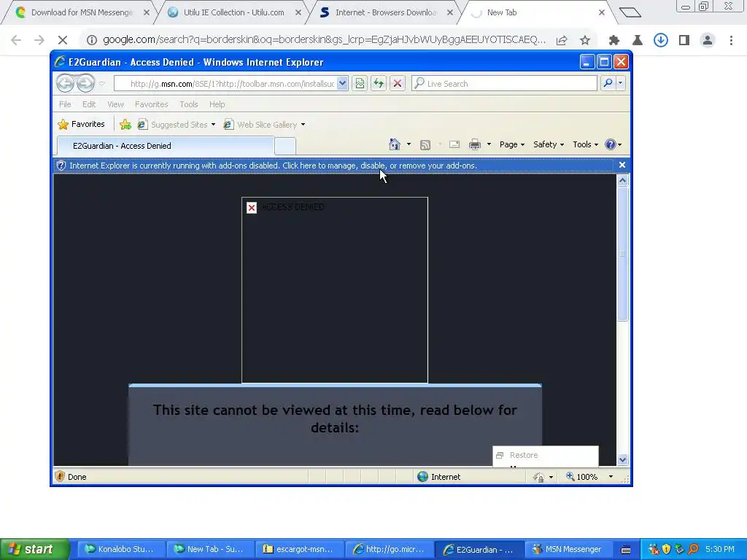Click Chrome's share page icon

pyautogui.click(x=562, y=40)
